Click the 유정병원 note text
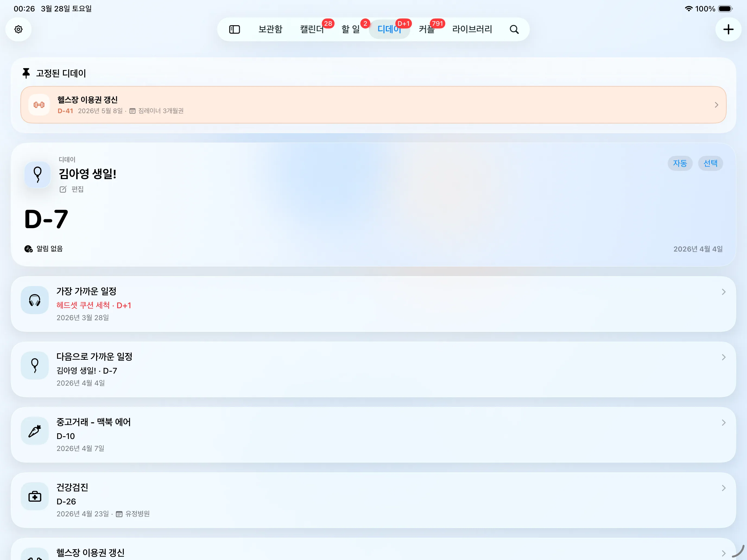This screenshot has width=747, height=560. 137,514
